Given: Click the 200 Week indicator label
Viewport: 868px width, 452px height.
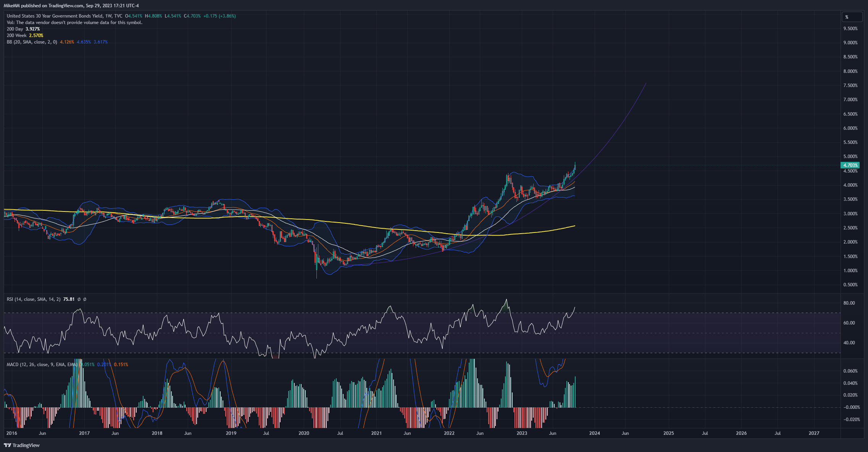Looking at the screenshot, I should pyautogui.click(x=16, y=36).
